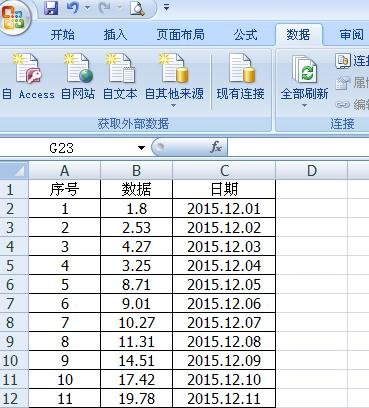Click the 编辑链接 icon
Image resolution: width=369 pixels, height=408 pixels.
pyautogui.click(x=342, y=104)
